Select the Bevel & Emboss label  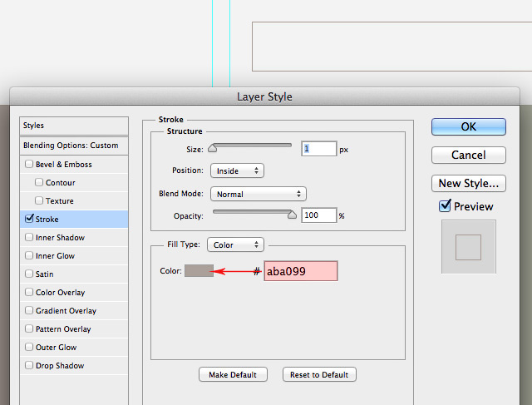[x=64, y=165]
